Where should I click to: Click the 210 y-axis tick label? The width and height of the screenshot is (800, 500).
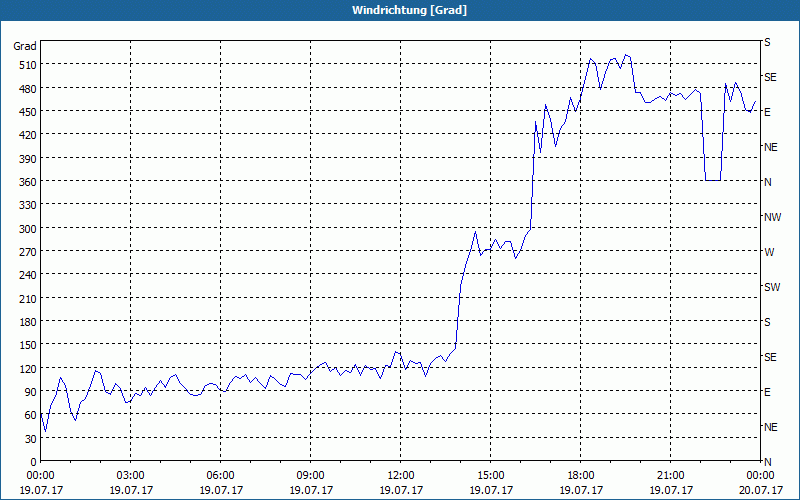(28, 298)
